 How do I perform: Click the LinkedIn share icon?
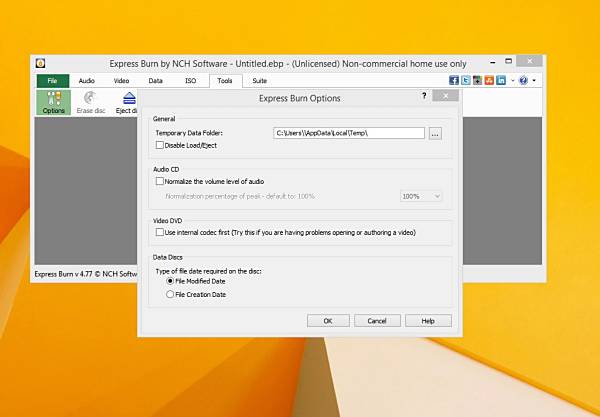501,80
